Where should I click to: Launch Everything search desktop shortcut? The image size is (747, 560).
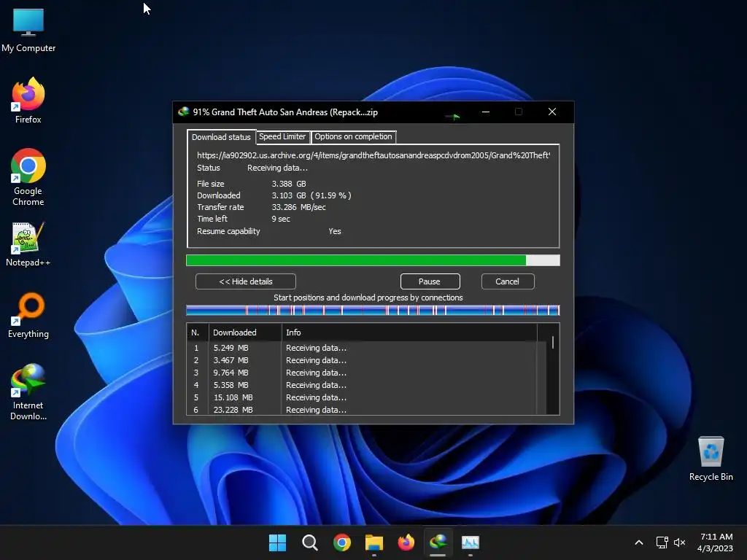[x=28, y=315]
